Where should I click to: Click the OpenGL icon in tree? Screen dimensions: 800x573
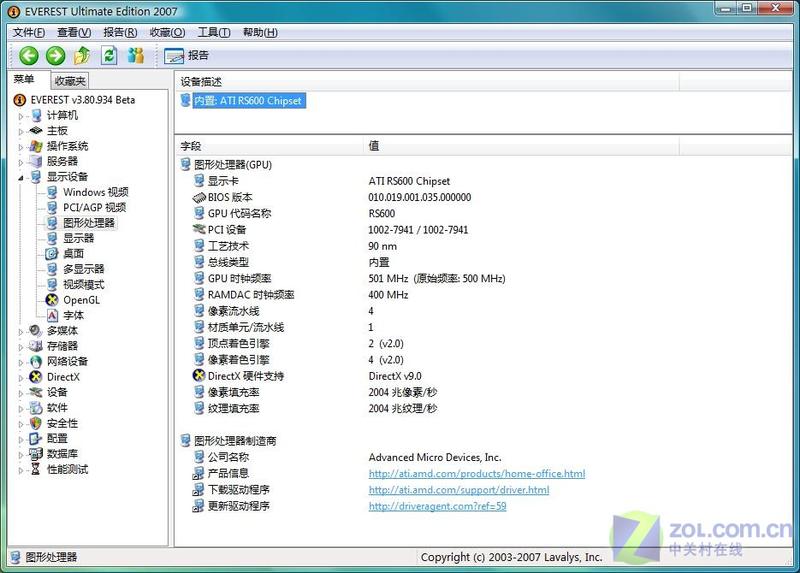52,300
